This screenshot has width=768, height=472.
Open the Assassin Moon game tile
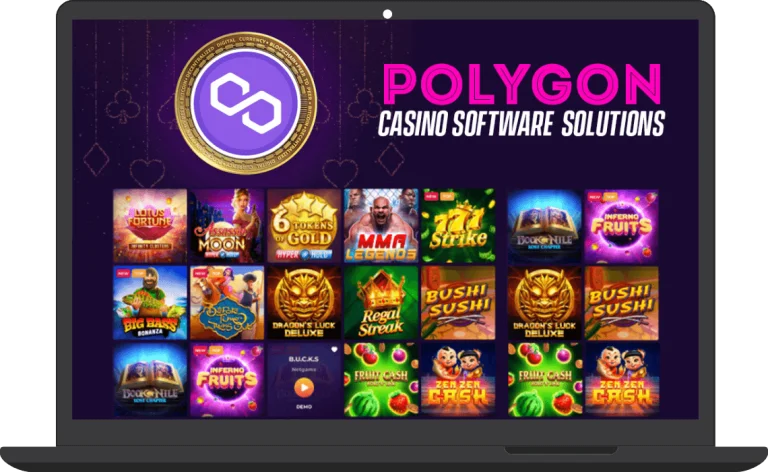click(227, 226)
